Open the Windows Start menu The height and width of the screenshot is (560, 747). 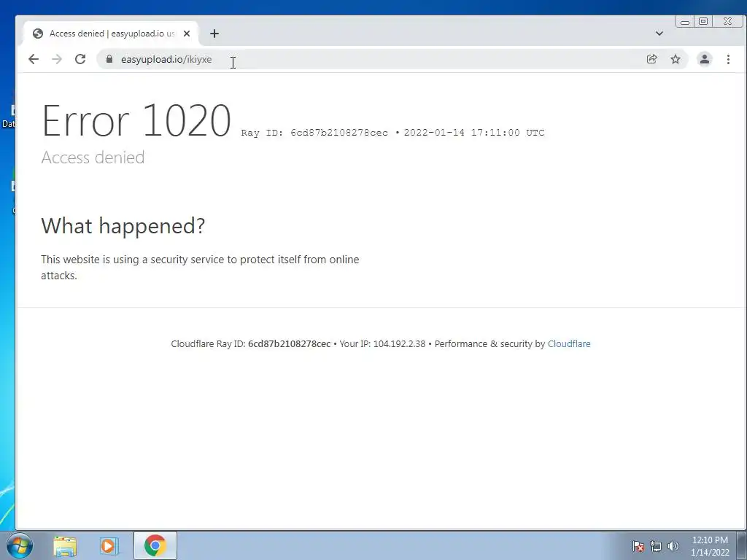coord(20,545)
